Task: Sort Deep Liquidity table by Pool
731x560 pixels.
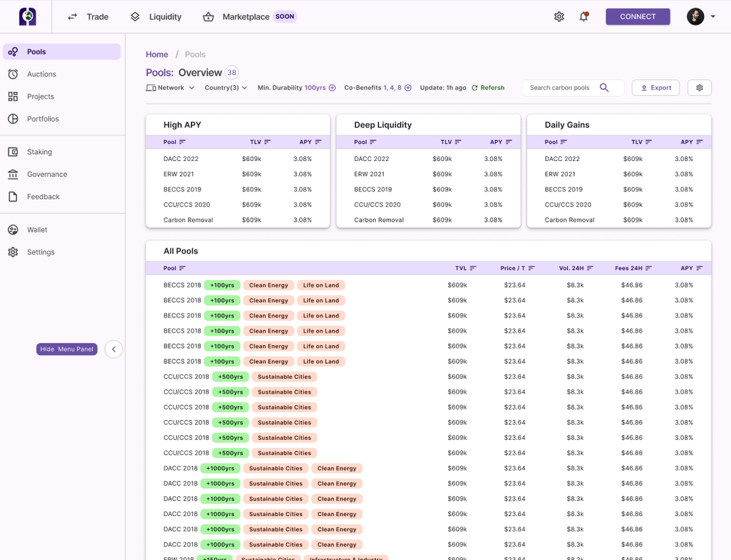Action: [x=365, y=142]
